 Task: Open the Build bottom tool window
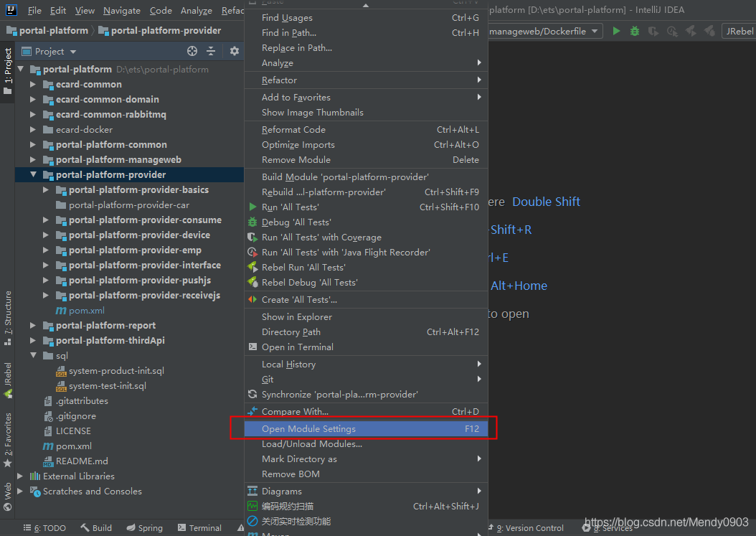96,528
